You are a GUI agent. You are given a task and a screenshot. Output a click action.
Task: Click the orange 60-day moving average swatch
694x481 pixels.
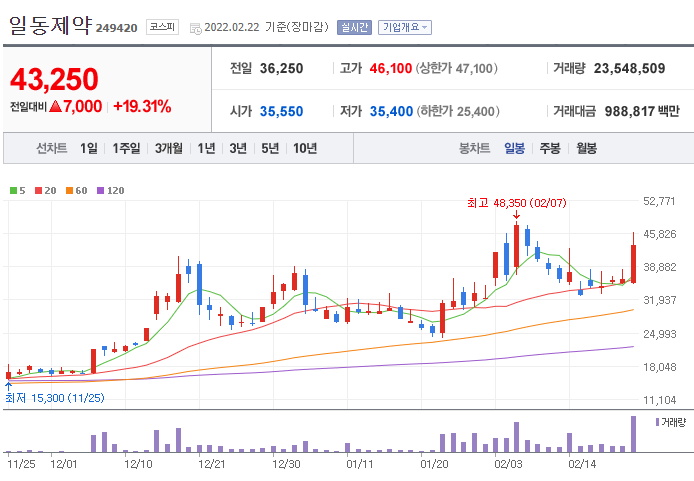click(x=69, y=191)
